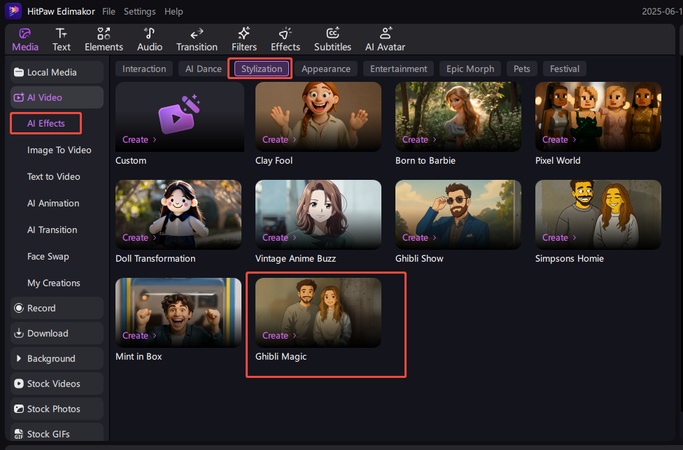
Task: Select the AI Dance category tab
Action: pos(202,69)
